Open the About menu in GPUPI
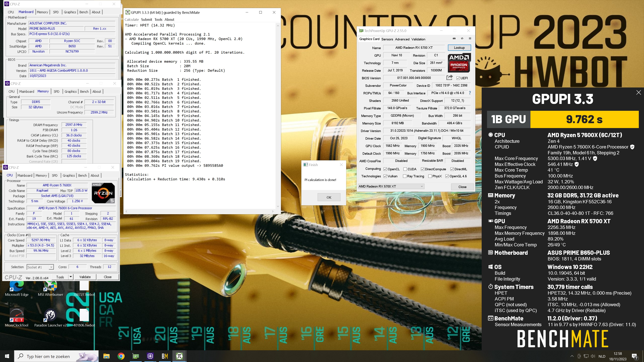Viewport: 644px width, 362px height. pos(169,19)
